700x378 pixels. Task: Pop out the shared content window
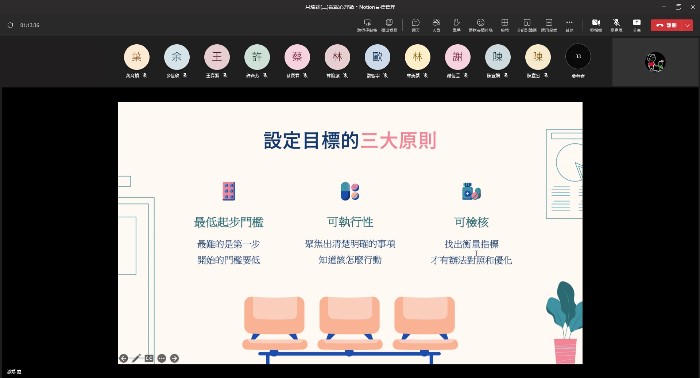click(389, 25)
